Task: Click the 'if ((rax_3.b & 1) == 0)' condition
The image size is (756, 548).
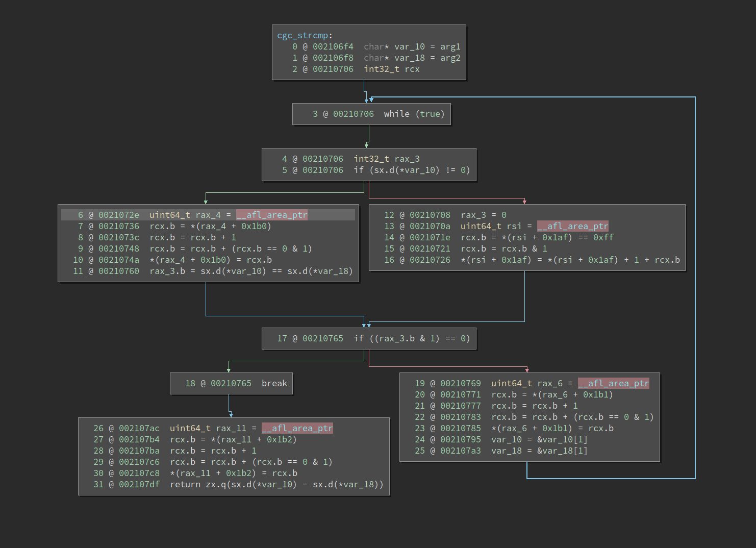Action: (412, 339)
